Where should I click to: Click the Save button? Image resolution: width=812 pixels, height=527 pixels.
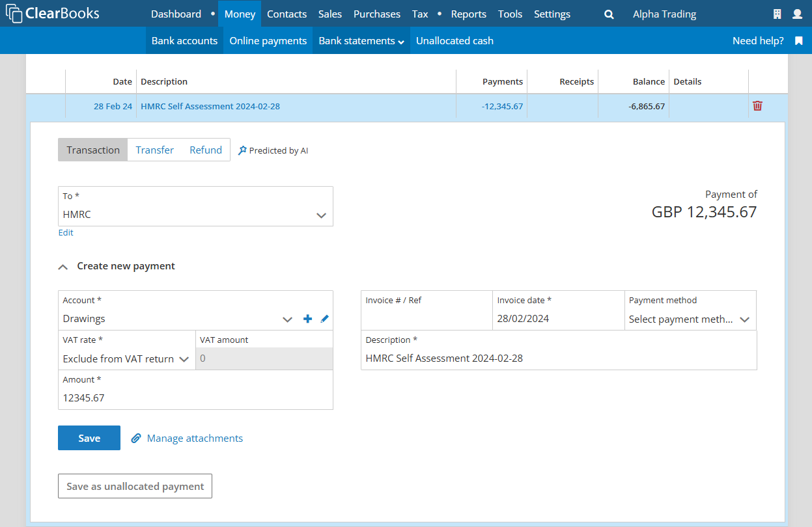click(x=89, y=438)
